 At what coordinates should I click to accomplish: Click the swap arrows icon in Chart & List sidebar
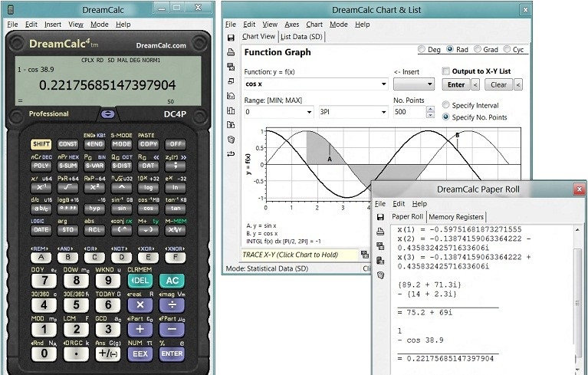pyautogui.click(x=231, y=153)
